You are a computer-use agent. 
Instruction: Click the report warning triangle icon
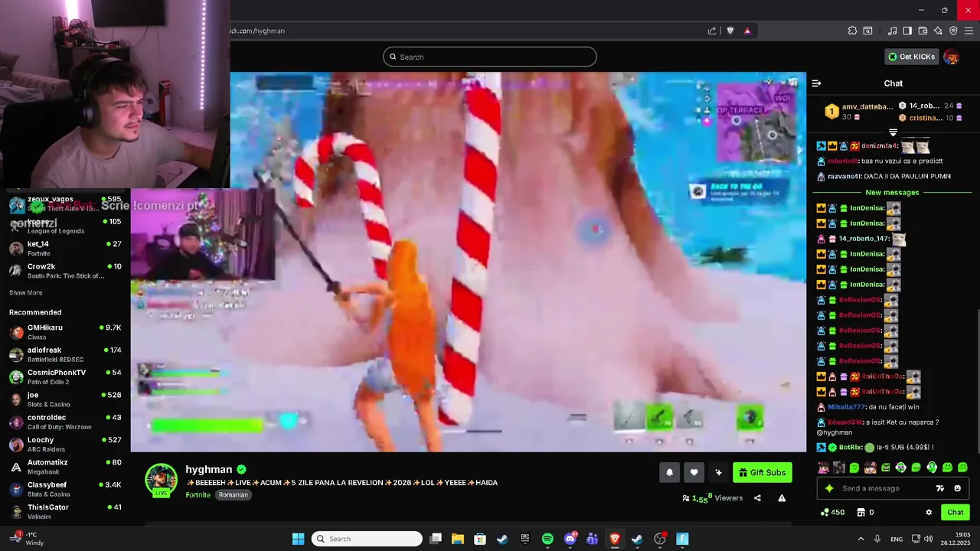[x=782, y=498]
